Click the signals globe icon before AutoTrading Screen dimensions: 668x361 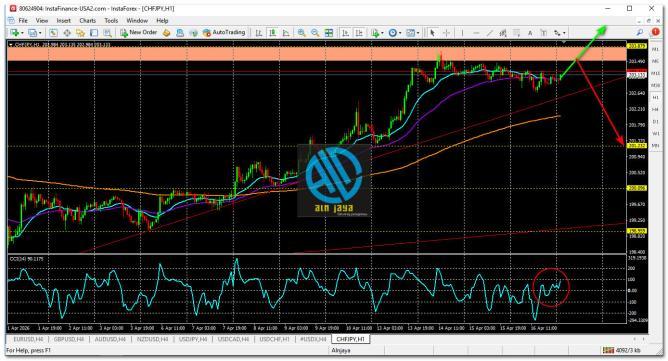click(194, 33)
